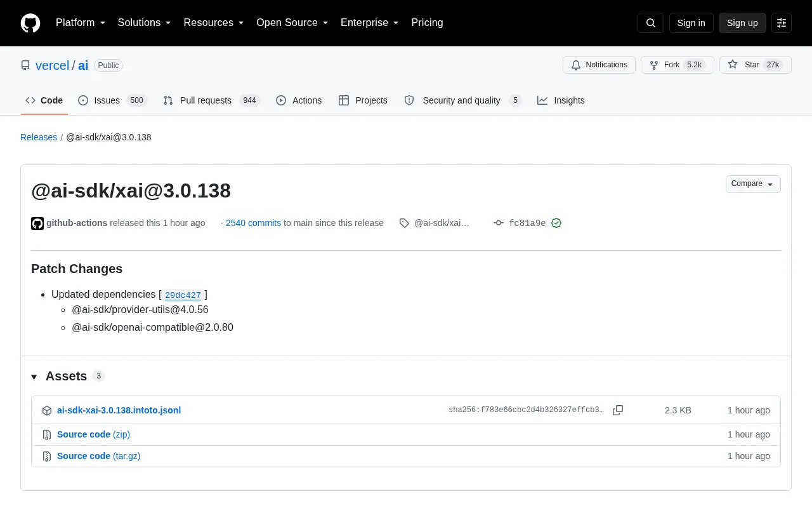812x508 pixels.
Task: Click the verified commit badge icon
Action: pos(556,223)
